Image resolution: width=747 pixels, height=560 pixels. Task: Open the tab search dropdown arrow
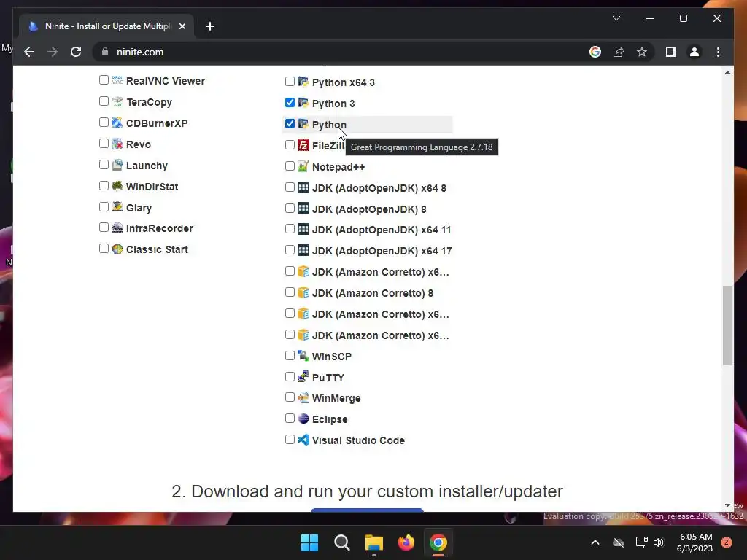[616, 18]
